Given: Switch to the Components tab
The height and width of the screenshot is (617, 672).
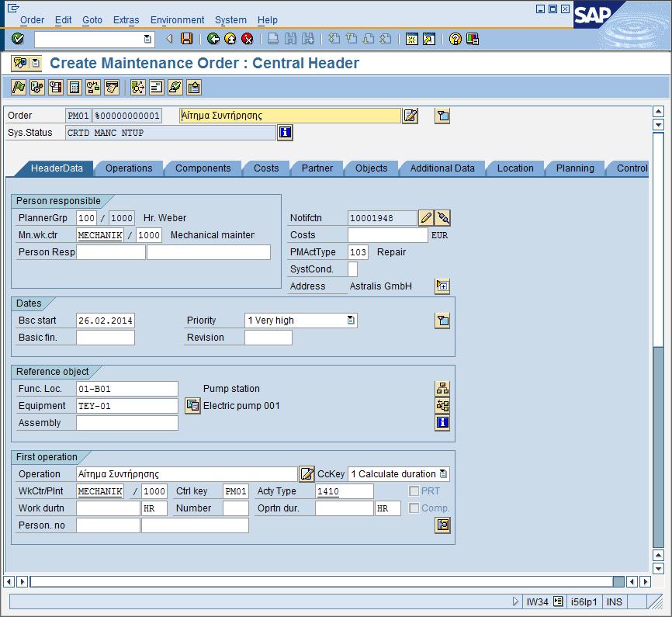Looking at the screenshot, I should 203,168.
